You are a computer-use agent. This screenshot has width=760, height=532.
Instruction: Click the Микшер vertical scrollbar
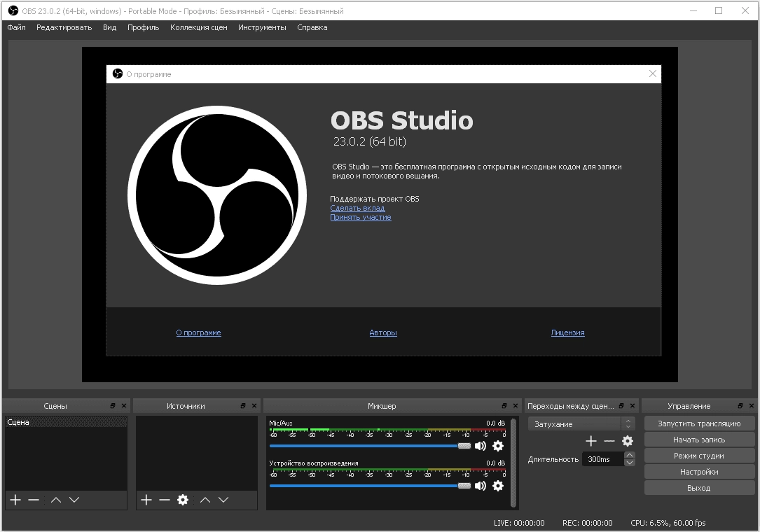[513, 463]
